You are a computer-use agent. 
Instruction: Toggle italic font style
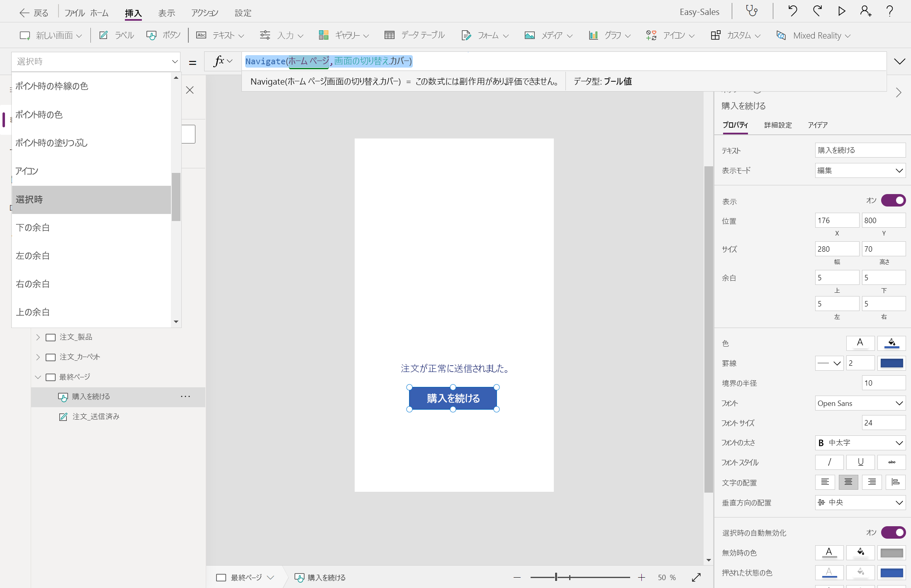click(x=829, y=462)
